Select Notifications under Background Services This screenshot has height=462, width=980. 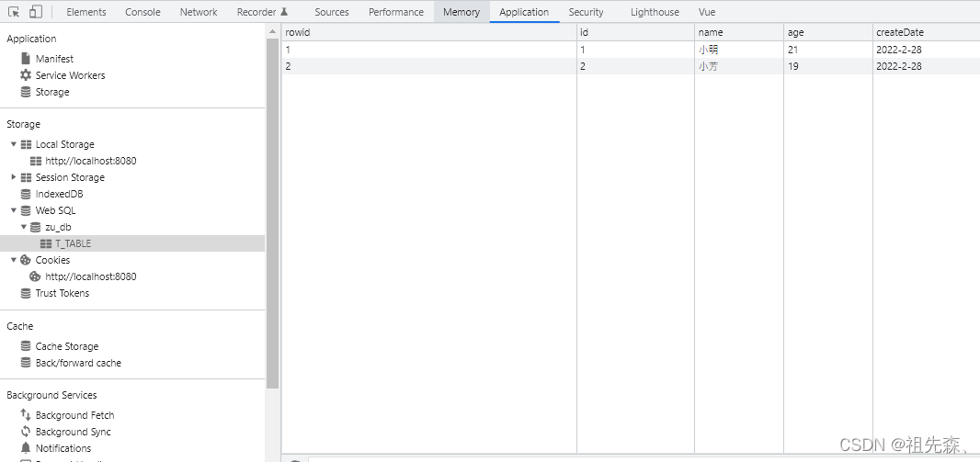pos(63,448)
